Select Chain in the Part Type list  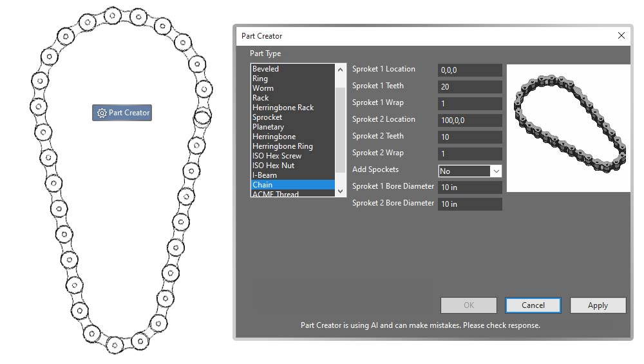(293, 185)
